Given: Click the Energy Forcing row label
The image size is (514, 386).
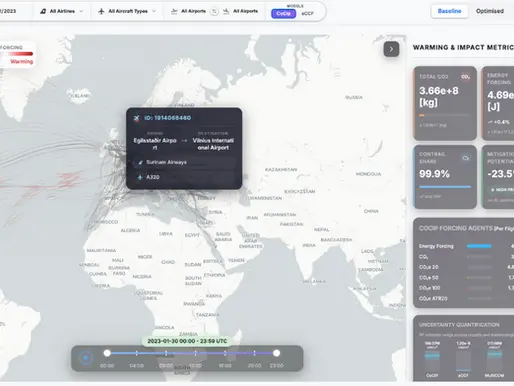Looking at the screenshot, I should 436,246.
